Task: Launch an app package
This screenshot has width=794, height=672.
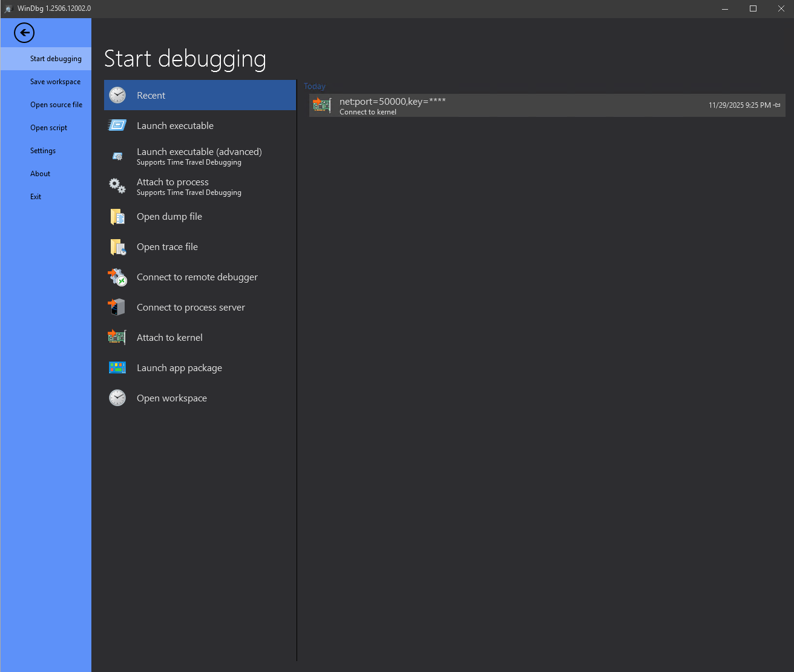Action: (x=179, y=367)
